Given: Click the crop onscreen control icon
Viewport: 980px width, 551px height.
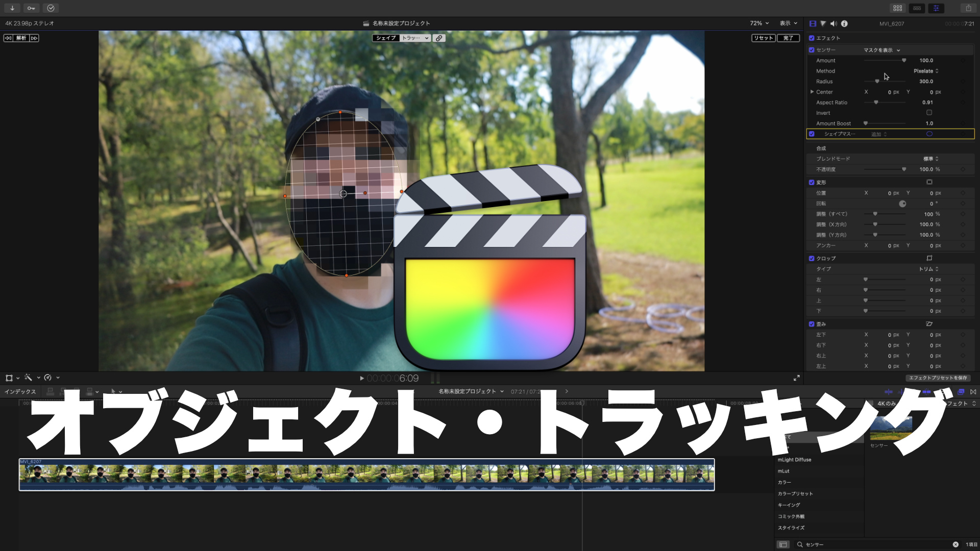Looking at the screenshot, I should click(x=929, y=258).
